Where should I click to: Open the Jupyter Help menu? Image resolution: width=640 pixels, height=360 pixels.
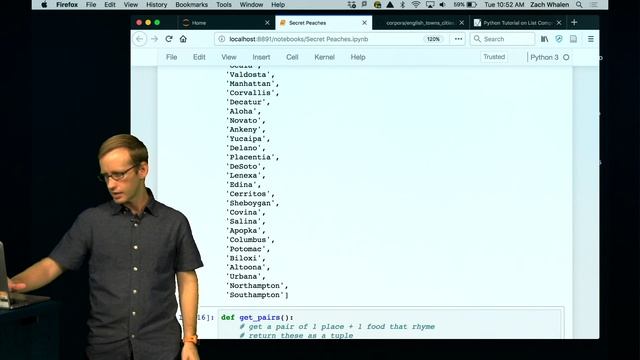coord(358,57)
